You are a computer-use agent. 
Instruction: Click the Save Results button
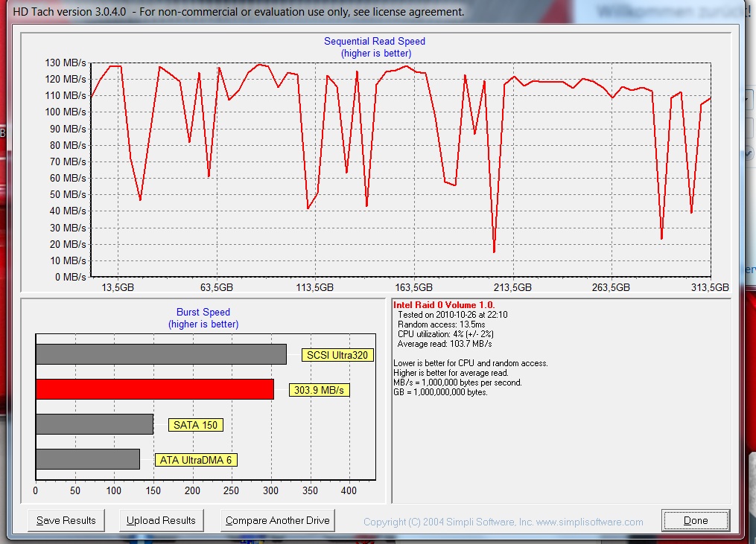click(66, 520)
